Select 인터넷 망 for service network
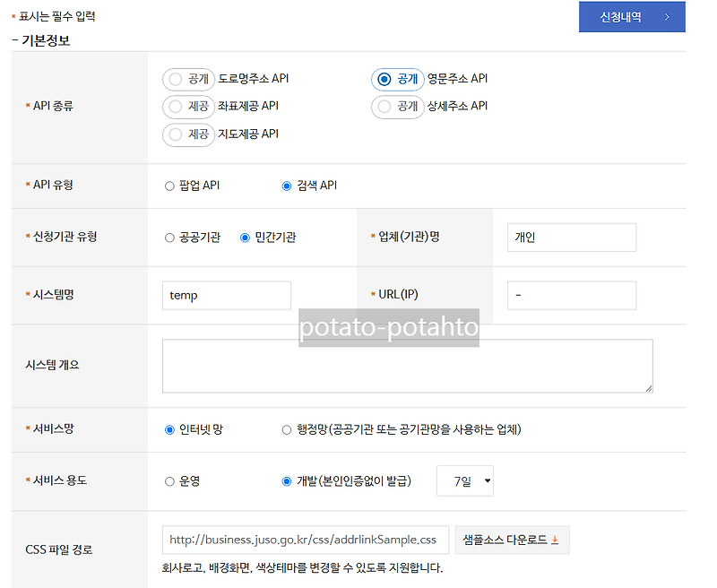The image size is (717, 588). pos(168,429)
